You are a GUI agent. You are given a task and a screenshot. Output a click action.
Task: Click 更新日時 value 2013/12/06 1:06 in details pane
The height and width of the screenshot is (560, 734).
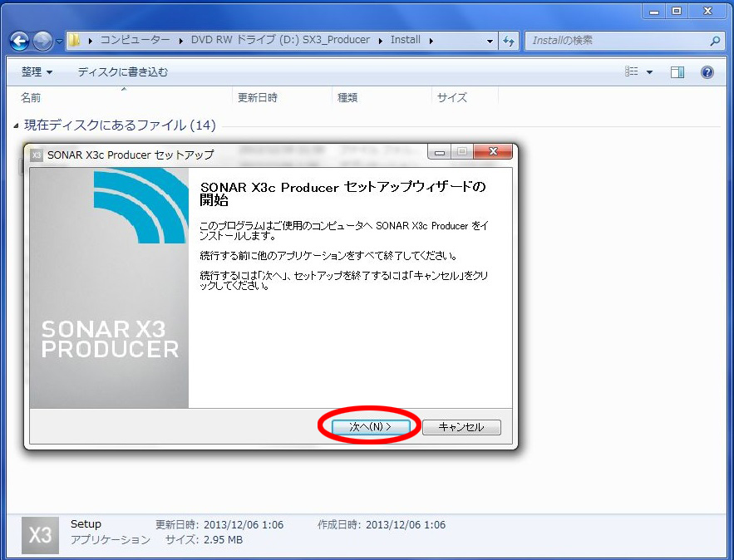click(244, 525)
